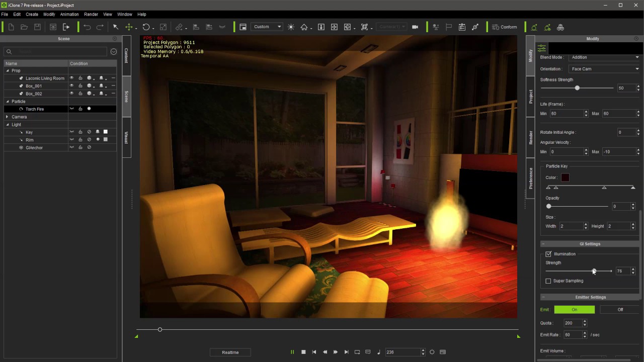Open the Render menu
The width and height of the screenshot is (644, 362).
[x=91, y=15]
